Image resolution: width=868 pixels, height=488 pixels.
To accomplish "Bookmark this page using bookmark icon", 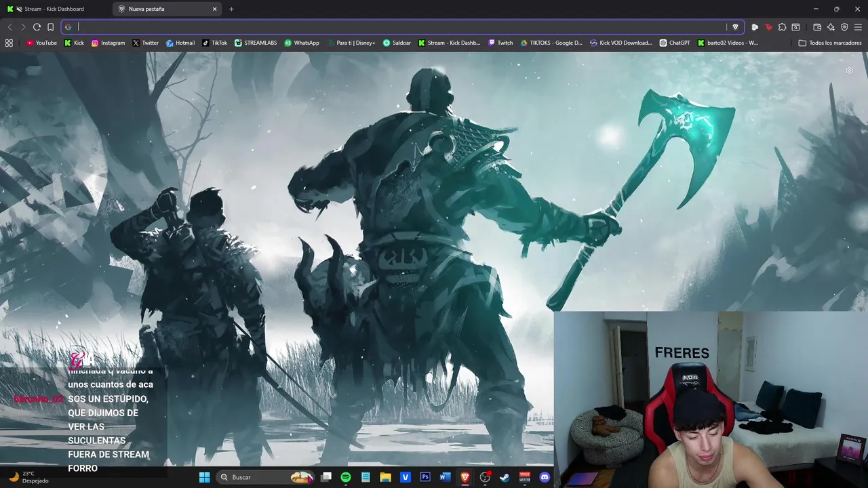I will [x=50, y=27].
